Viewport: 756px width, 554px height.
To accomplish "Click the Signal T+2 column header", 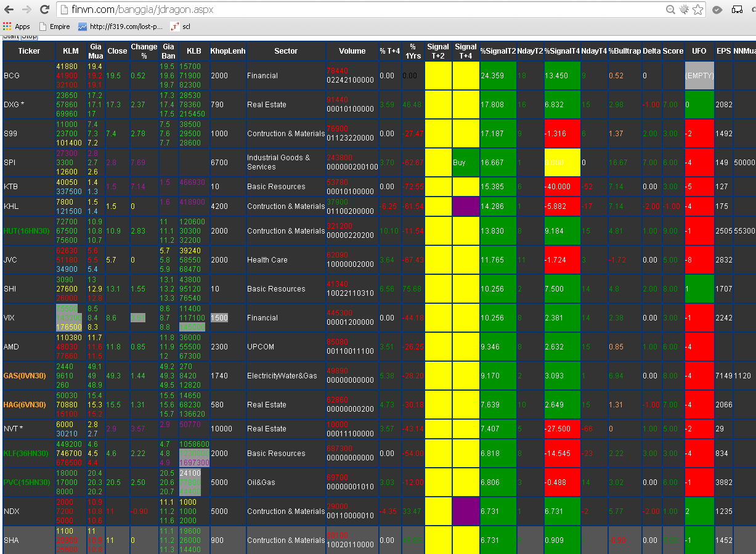I will (438, 51).
